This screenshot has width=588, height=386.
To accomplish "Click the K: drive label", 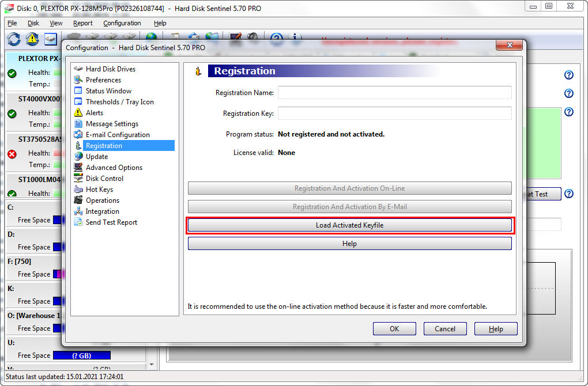I will pyautogui.click(x=10, y=289).
